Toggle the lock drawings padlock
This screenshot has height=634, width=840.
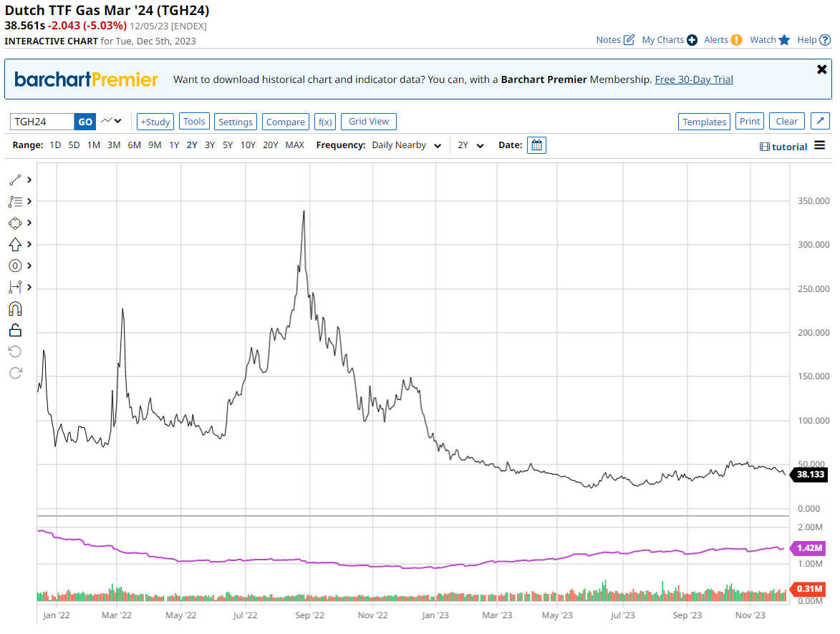[x=15, y=330]
